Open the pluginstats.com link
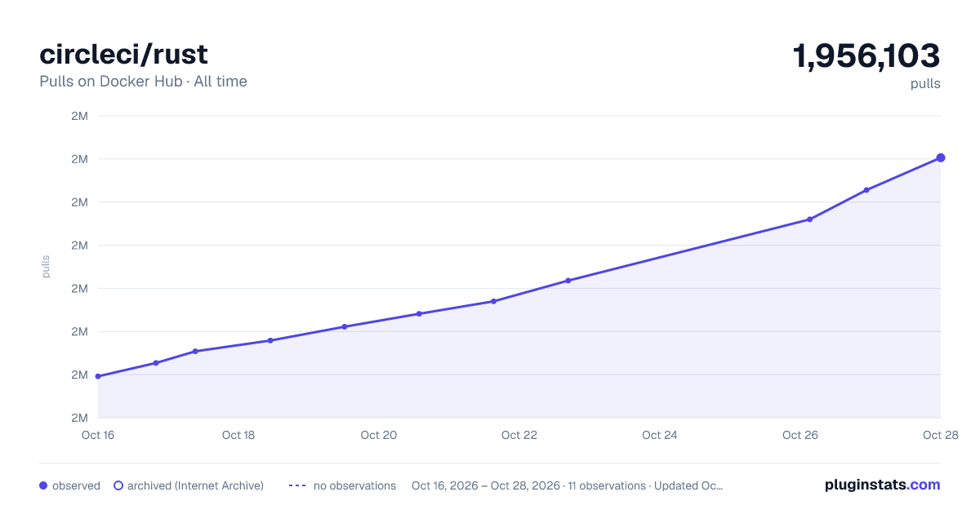This screenshot has width=980, height=514. 883,485
